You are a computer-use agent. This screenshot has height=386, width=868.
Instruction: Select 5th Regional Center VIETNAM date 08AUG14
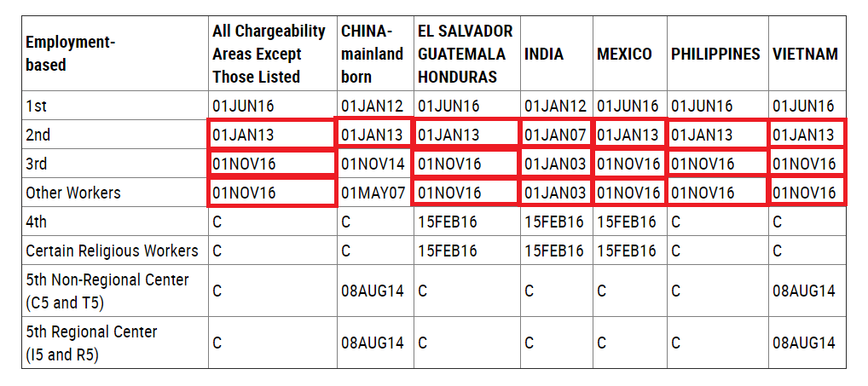point(804,343)
